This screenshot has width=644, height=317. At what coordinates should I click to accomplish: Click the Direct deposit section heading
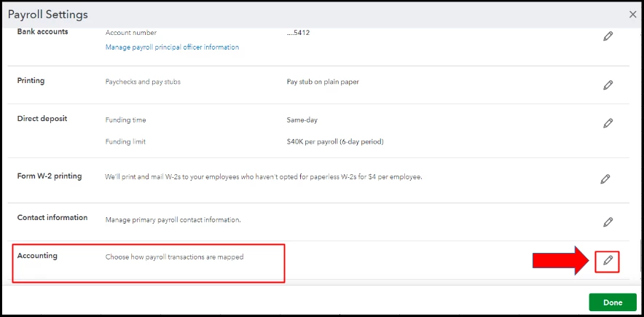(x=42, y=118)
